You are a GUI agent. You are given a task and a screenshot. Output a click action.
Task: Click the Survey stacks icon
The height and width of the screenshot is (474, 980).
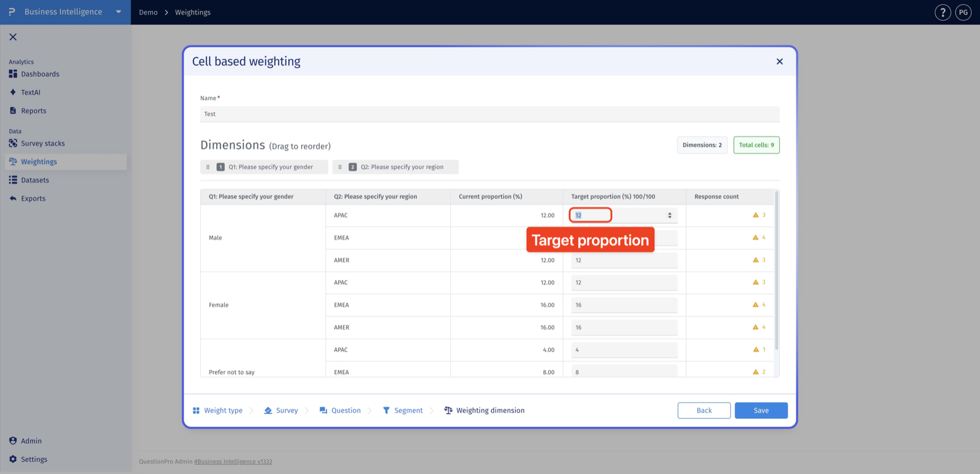click(13, 143)
